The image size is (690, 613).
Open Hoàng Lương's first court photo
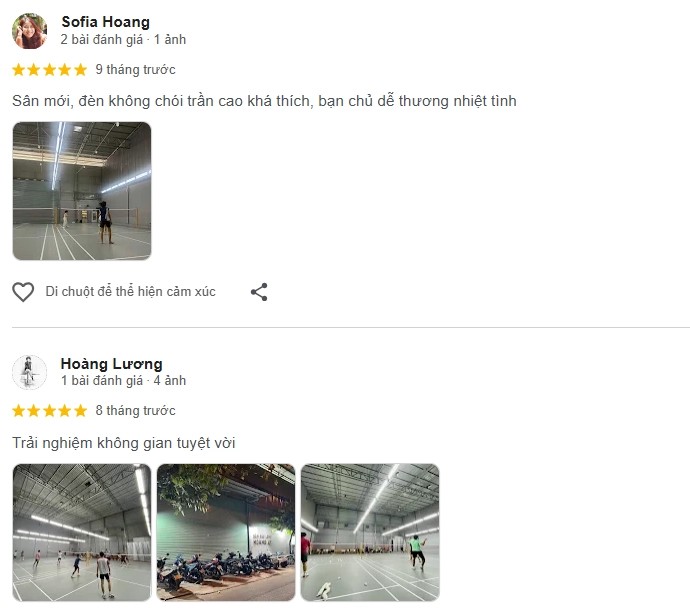coord(82,532)
